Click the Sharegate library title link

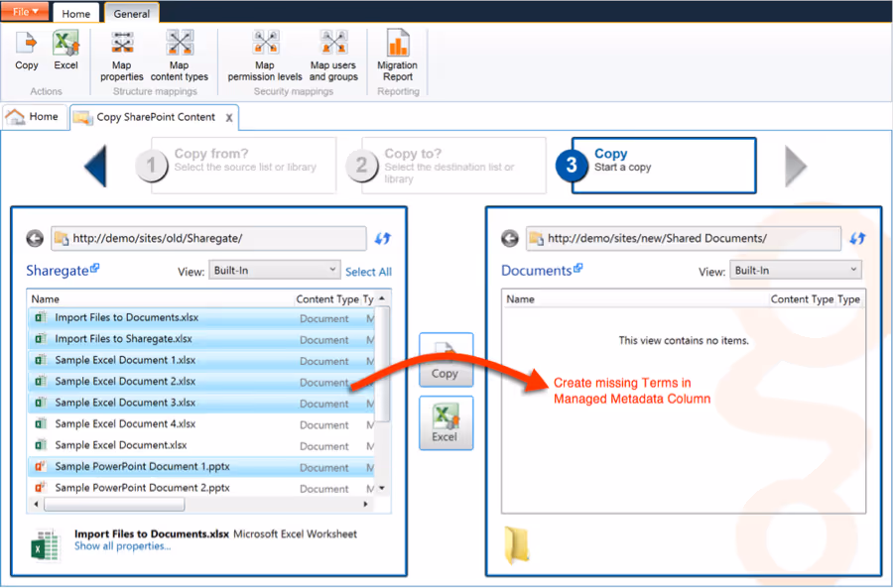58,271
